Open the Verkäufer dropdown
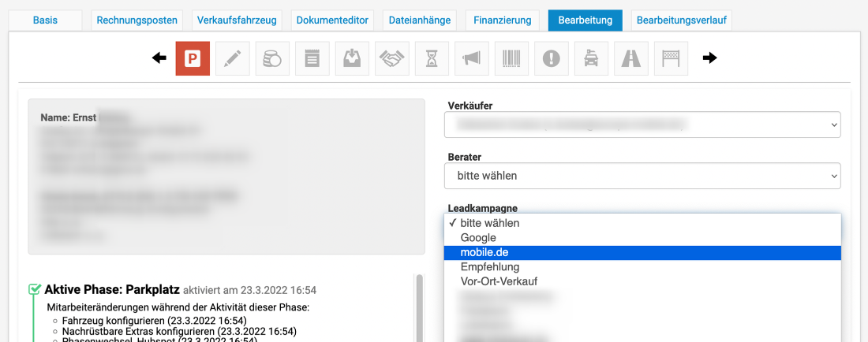This screenshot has width=868, height=342. coord(642,125)
